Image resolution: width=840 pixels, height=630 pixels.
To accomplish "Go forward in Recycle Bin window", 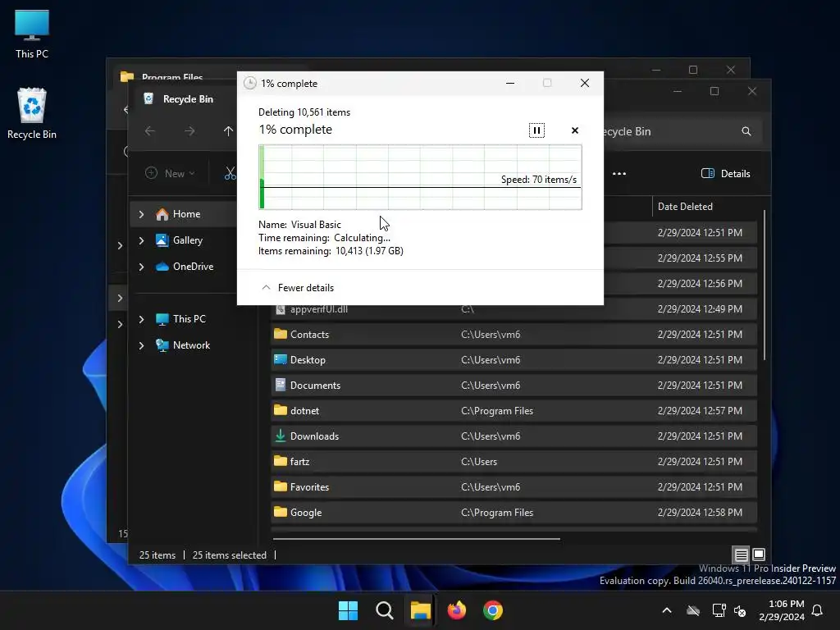I will (x=189, y=130).
